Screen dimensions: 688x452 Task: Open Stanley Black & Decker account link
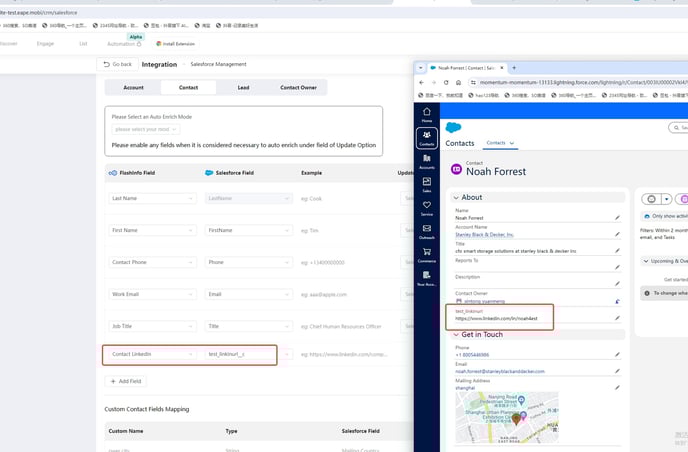[484, 235]
